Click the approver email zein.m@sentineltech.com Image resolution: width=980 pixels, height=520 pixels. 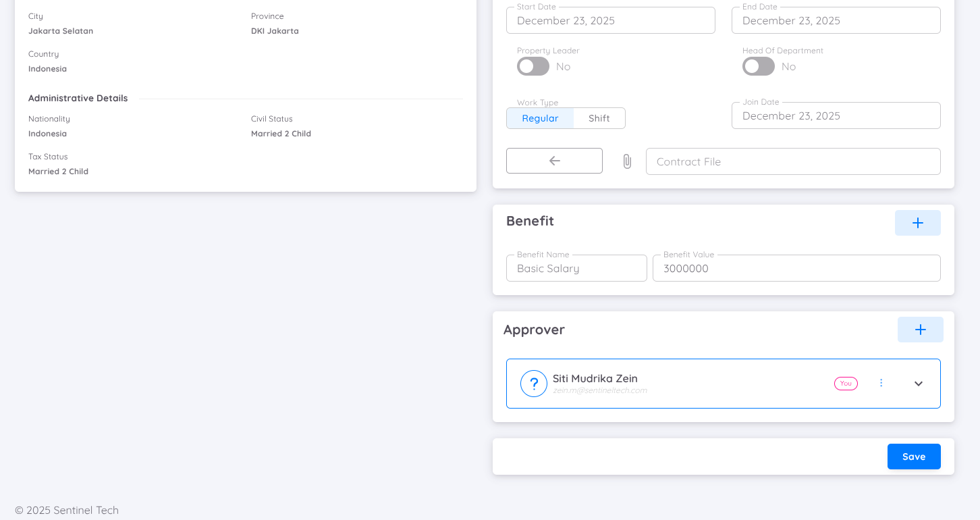(599, 390)
